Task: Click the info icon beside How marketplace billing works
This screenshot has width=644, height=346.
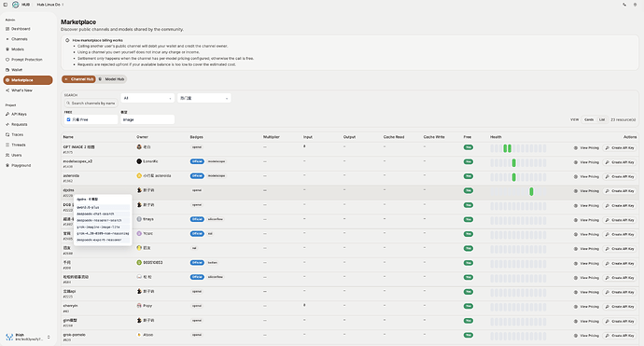Action: pyautogui.click(x=67, y=40)
